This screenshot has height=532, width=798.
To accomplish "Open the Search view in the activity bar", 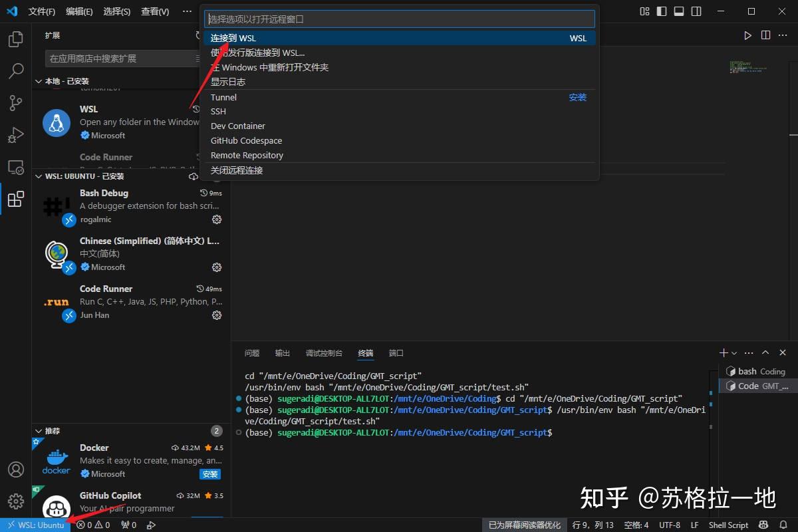I will point(15,71).
